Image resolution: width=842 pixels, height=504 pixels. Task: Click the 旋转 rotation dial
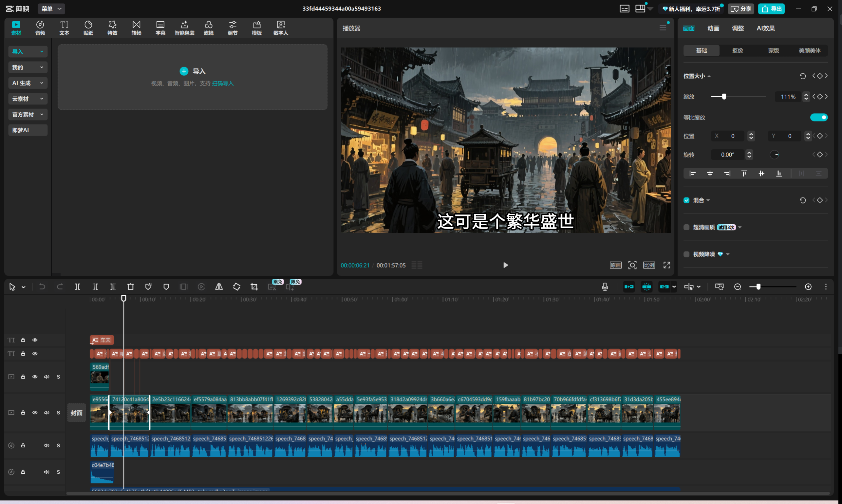pyautogui.click(x=775, y=155)
